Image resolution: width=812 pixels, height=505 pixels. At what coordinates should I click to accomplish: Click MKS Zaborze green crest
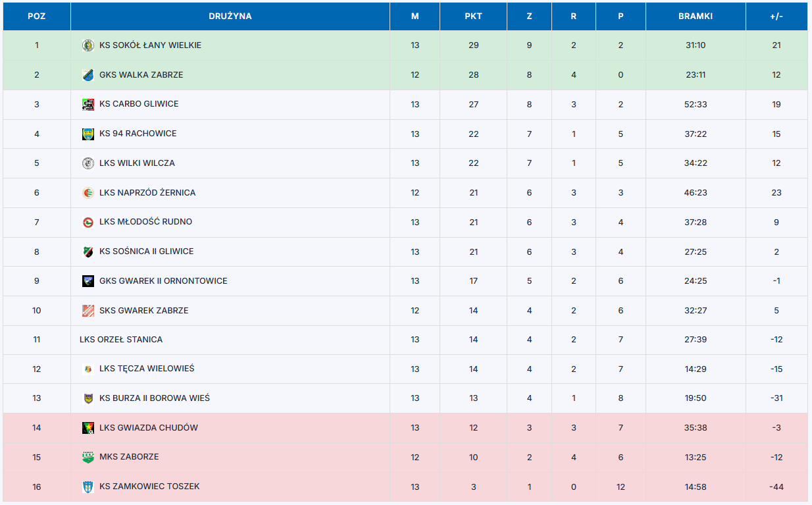click(x=88, y=457)
